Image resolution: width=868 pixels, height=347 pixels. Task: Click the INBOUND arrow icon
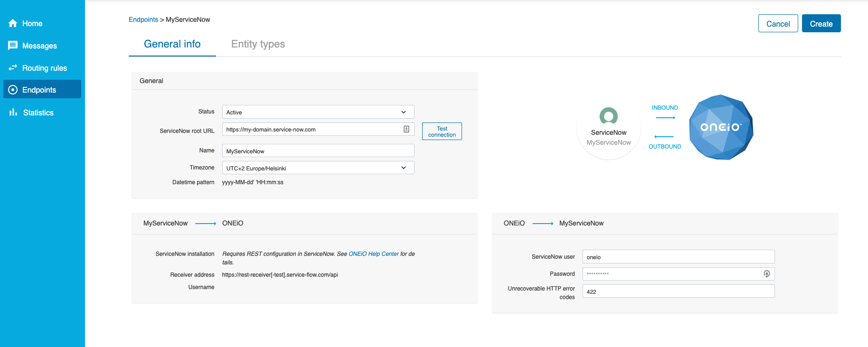point(665,118)
